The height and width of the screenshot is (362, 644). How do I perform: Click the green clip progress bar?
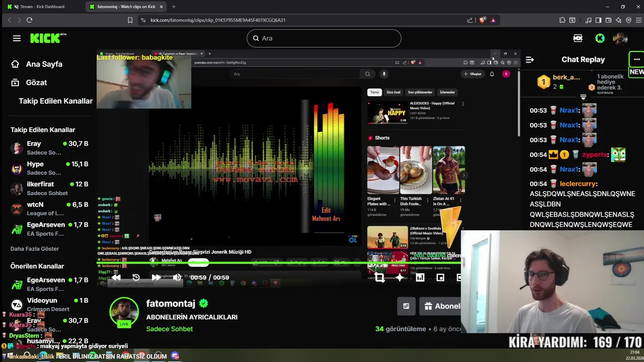tap(278, 262)
